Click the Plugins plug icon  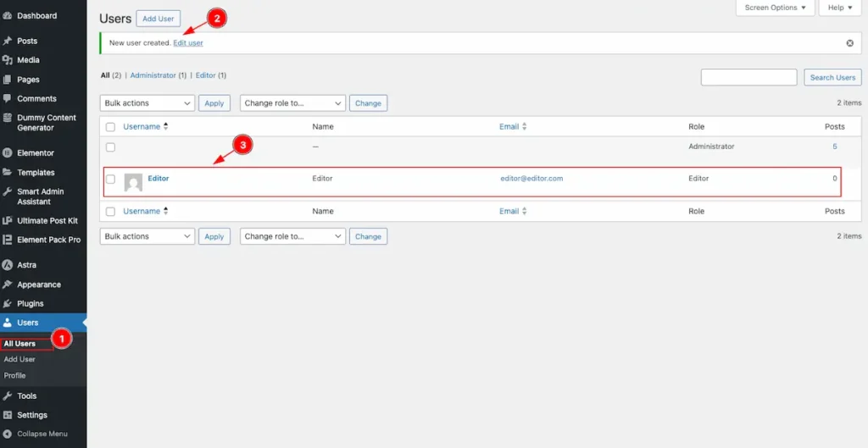pos(7,304)
